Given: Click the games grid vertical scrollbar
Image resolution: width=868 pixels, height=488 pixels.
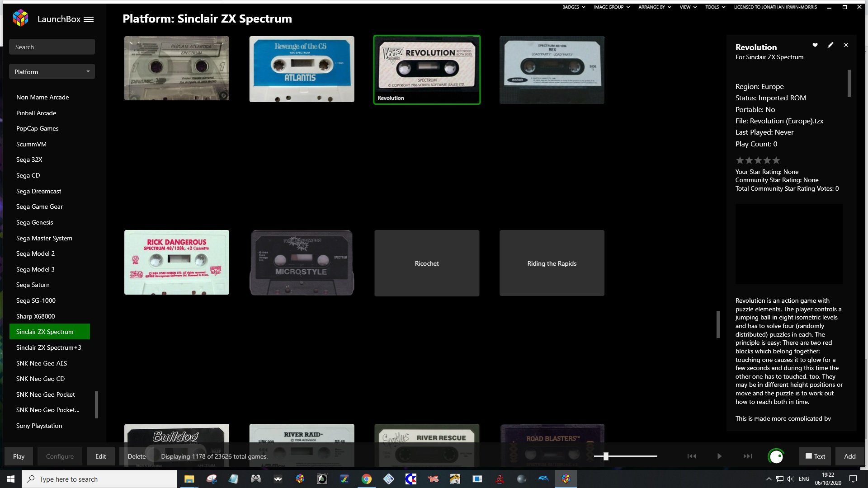Looking at the screenshot, I should coord(717,324).
